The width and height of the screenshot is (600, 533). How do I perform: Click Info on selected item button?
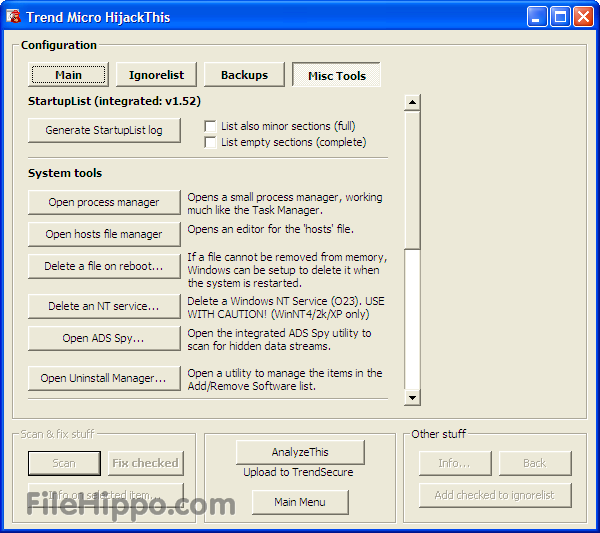(x=106, y=495)
